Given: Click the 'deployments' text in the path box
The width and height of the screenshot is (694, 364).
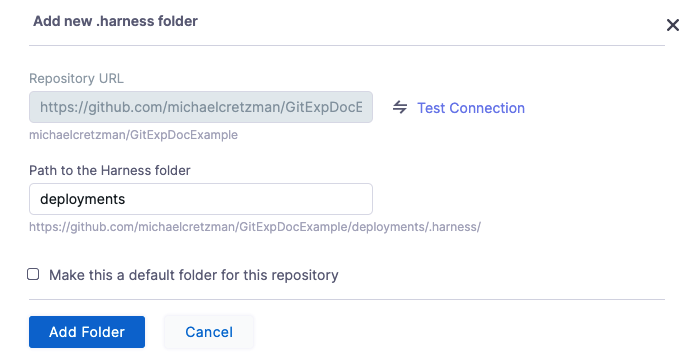Looking at the screenshot, I should tap(82, 199).
